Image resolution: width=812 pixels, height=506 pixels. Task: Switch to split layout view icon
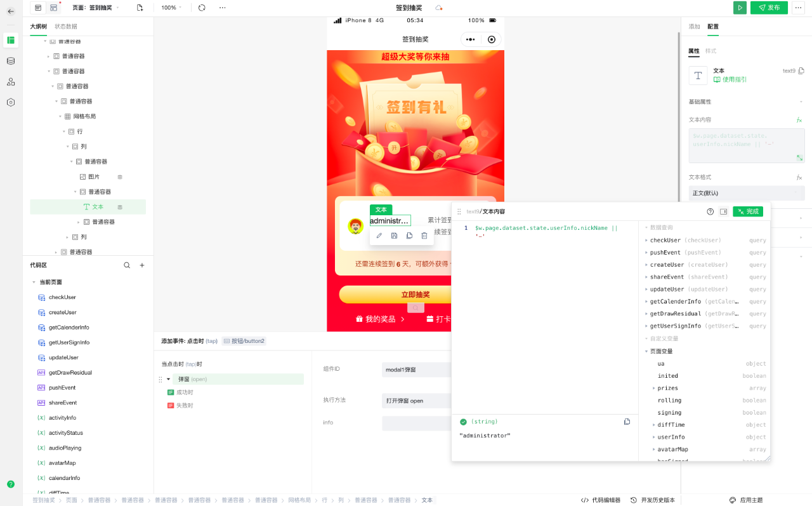[54, 8]
